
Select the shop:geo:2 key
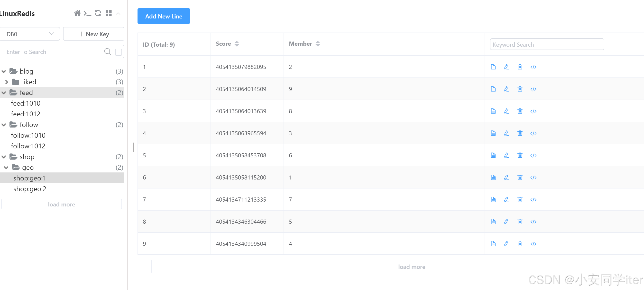(x=30, y=189)
